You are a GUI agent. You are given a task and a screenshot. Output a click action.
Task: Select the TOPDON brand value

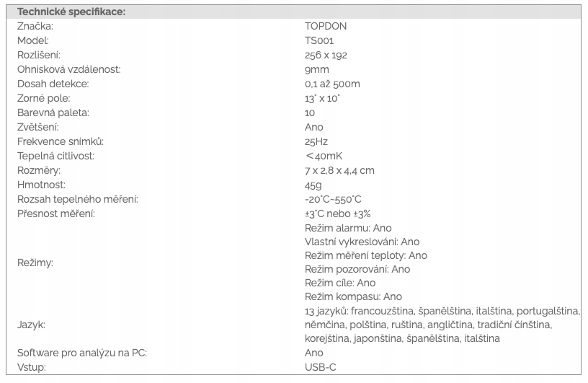click(x=326, y=26)
